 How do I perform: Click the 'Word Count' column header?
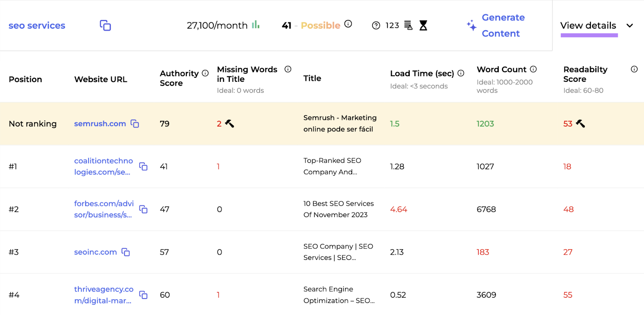(502, 69)
